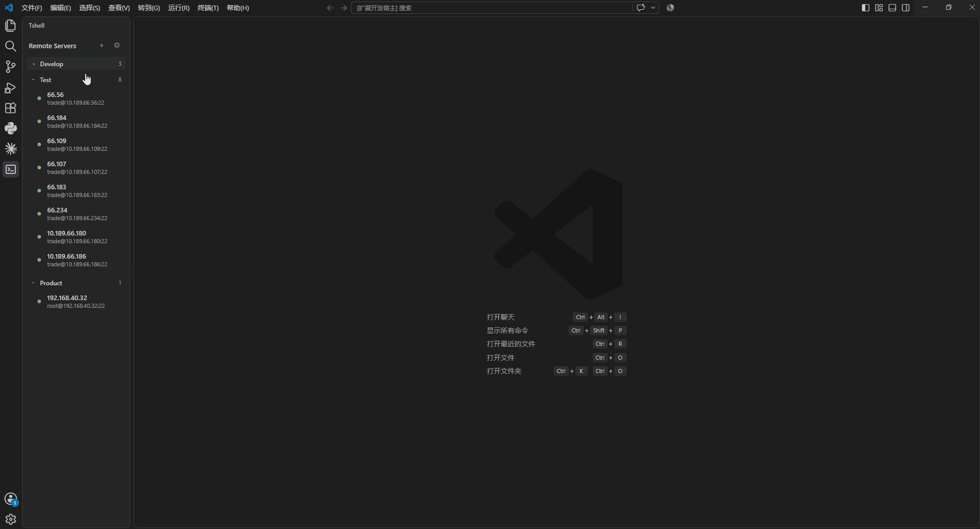Collapse the Product server group

tap(76, 283)
